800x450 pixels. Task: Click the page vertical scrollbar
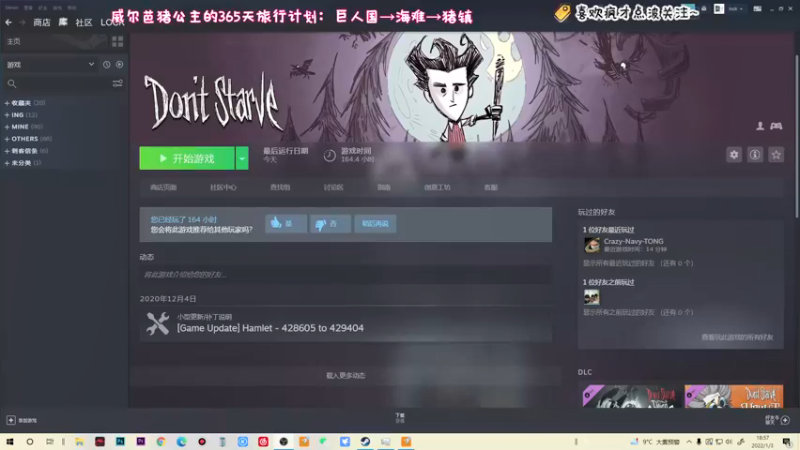tap(796, 137)
